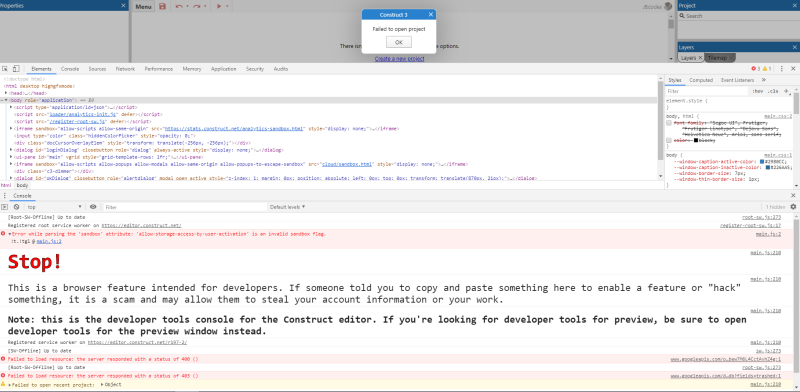800x392 pixels.
Task: Expand the loginDialog dialog element
Action: (11, 151)
